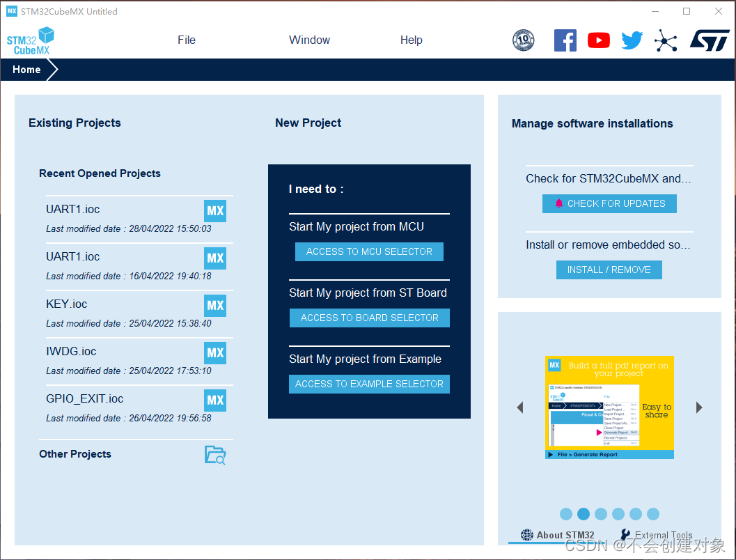Click ACCESS TO EXAMPLE SELECTOR button
The image size is (736, 560).
(x=369, y=384)
